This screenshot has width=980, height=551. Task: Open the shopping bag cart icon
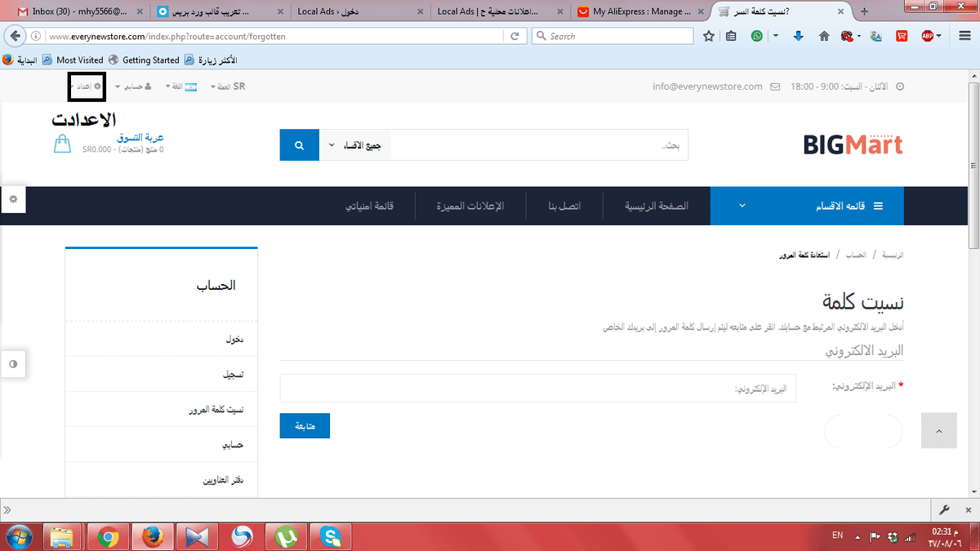click(x=62, y=144)
